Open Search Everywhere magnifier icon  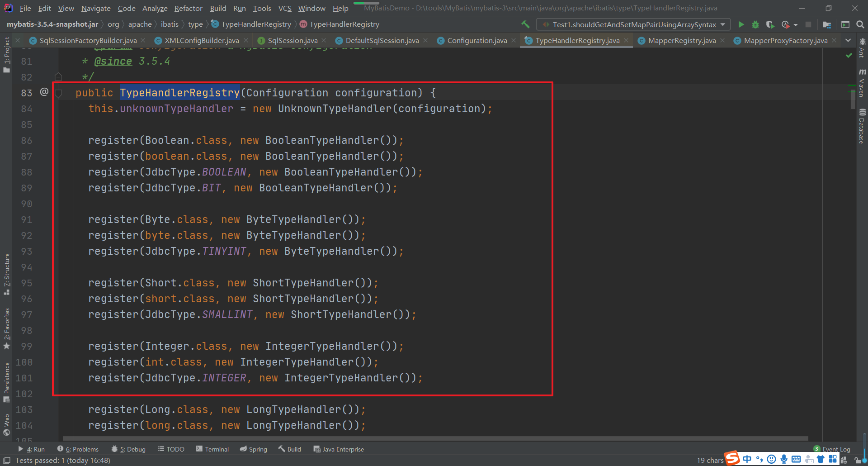[x=860, y=24]
